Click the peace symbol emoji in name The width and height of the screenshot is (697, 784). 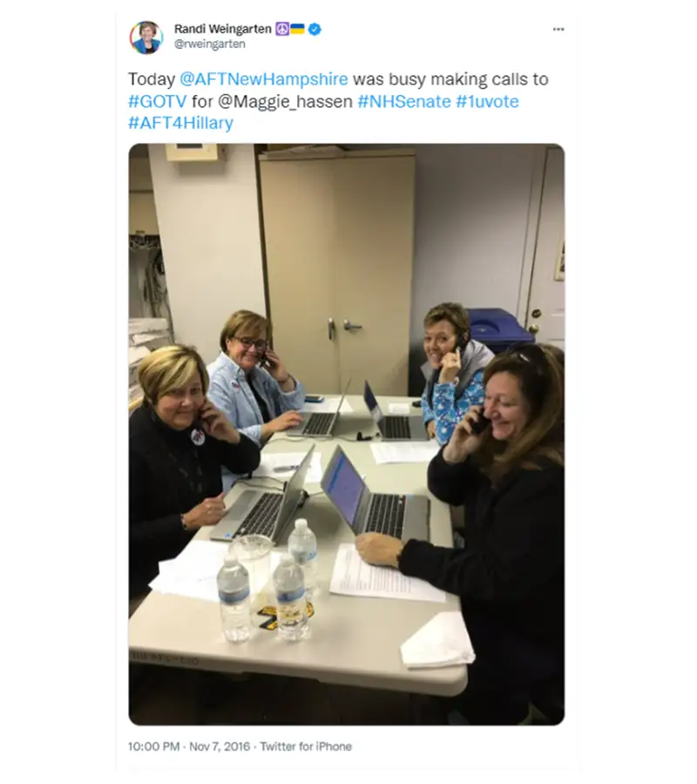(x=282, y=29)
